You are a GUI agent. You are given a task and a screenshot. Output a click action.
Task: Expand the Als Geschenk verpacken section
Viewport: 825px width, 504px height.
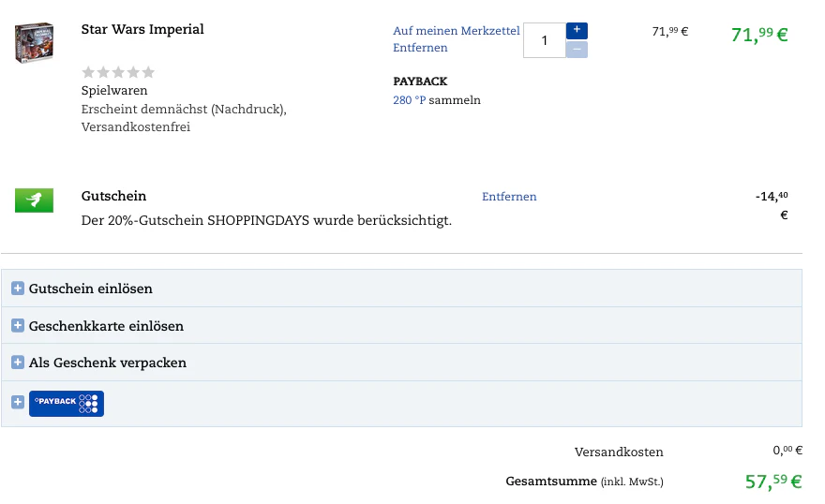pyautogui.click(x=401, y=363)
